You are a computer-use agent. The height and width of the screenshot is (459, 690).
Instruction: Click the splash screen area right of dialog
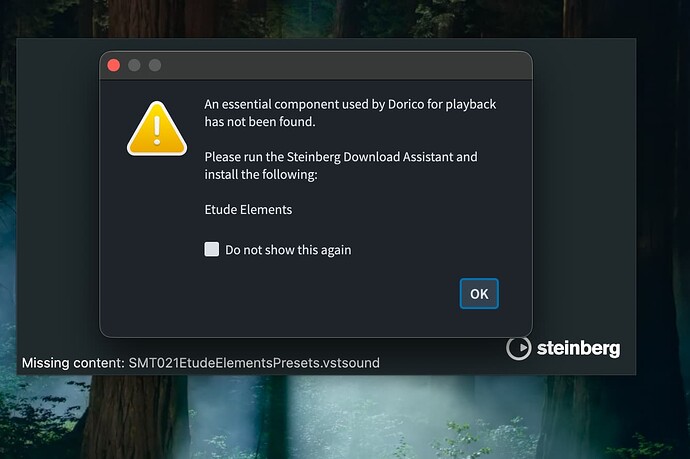click(x=584, y=200)
